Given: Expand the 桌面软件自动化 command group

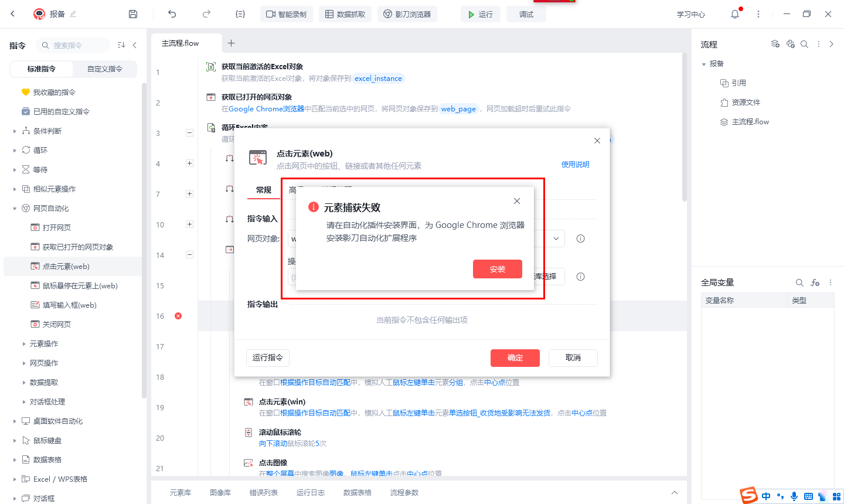Looking at the screenshot, I should click(x=15, y=421).
